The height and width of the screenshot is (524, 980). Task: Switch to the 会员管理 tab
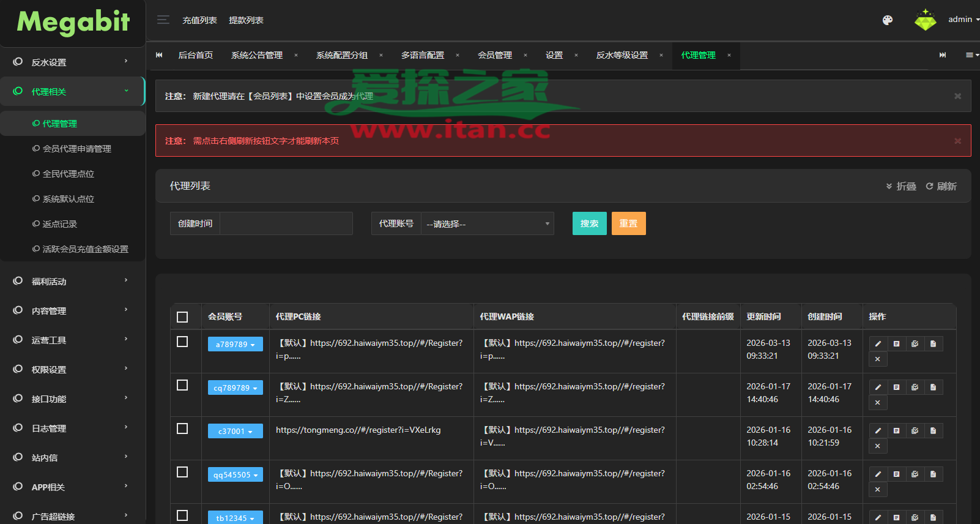[x=494, y=55]
